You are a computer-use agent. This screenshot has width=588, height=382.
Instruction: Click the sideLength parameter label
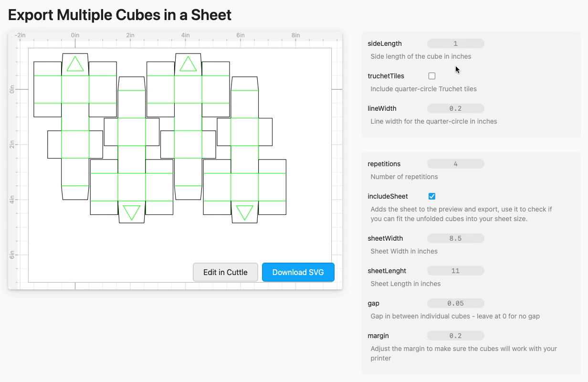[x=386, y=43]
